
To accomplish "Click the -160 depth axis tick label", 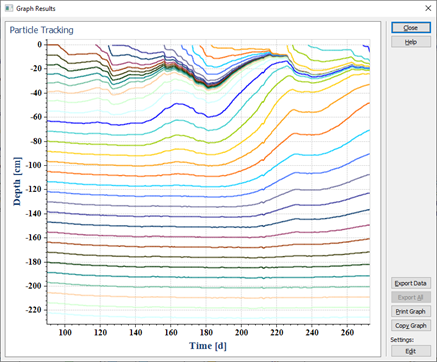I will (34, 238).
